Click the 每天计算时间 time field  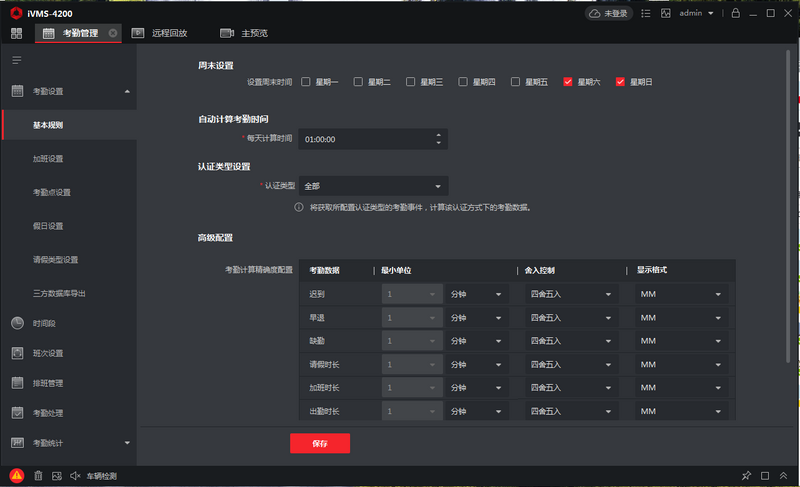tap(366, 139)
